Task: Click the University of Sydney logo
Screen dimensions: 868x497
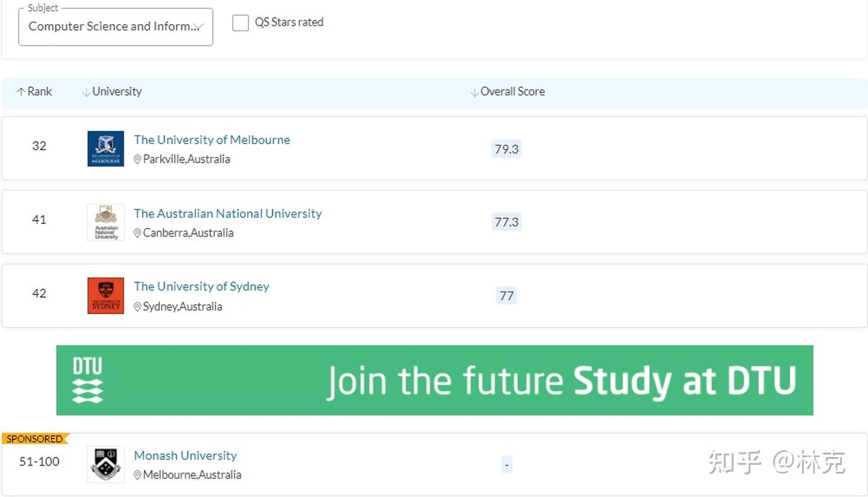Action: point(105,296)
